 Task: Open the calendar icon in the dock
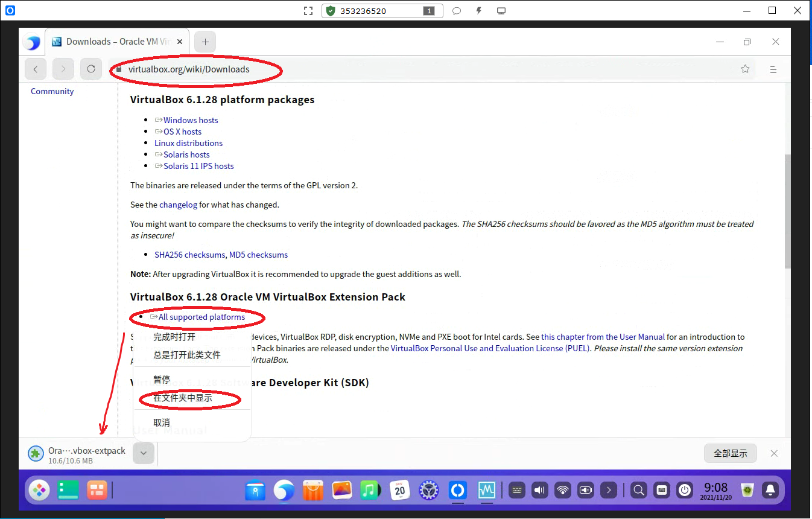(399, 490)
